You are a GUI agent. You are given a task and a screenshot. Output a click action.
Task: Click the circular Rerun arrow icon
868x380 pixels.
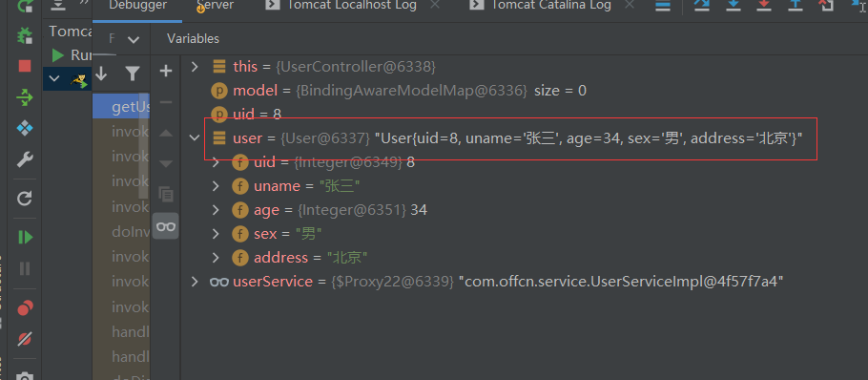click(25, 199)
